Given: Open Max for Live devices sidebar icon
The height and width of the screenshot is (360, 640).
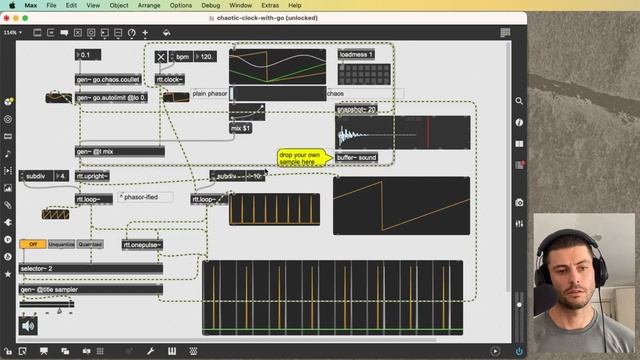Looking at the screenshot, I should pyautogui.click(x=8, y=136).
